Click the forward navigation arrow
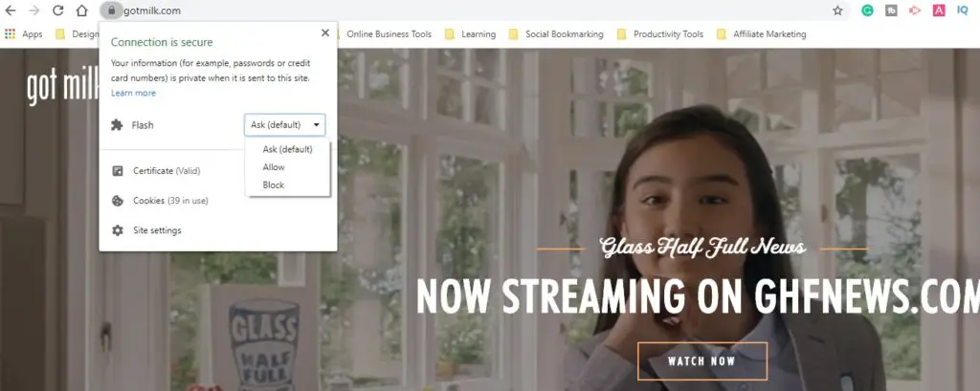 34,11
